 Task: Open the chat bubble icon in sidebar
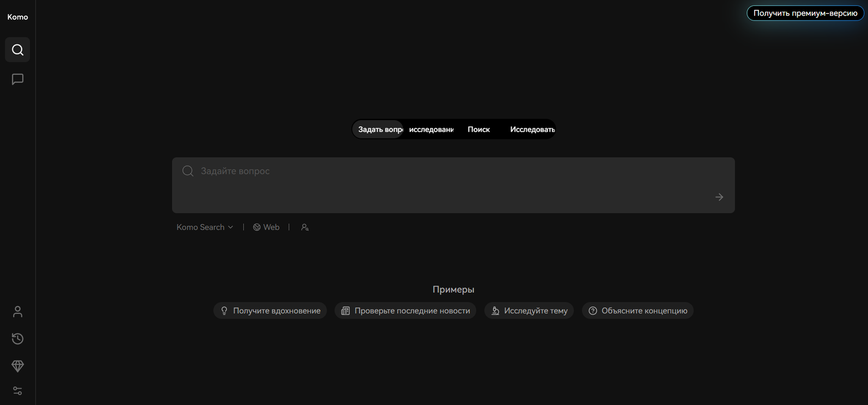point(17,79)
